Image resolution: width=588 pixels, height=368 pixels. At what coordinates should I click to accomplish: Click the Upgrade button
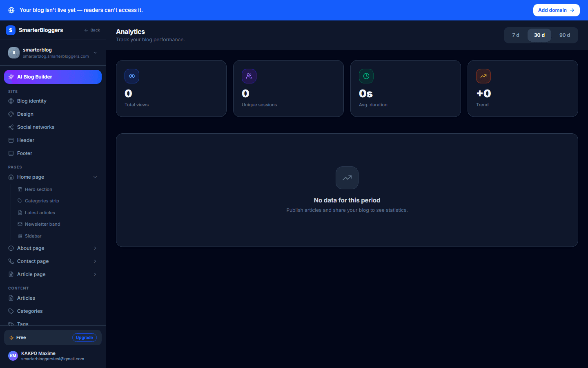click(85, 338)
